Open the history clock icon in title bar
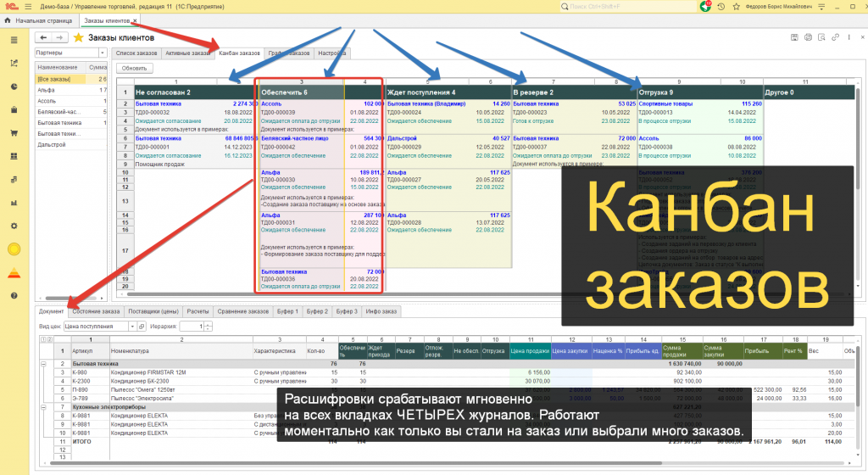The image size is (868, 475). tap(721, 7)
